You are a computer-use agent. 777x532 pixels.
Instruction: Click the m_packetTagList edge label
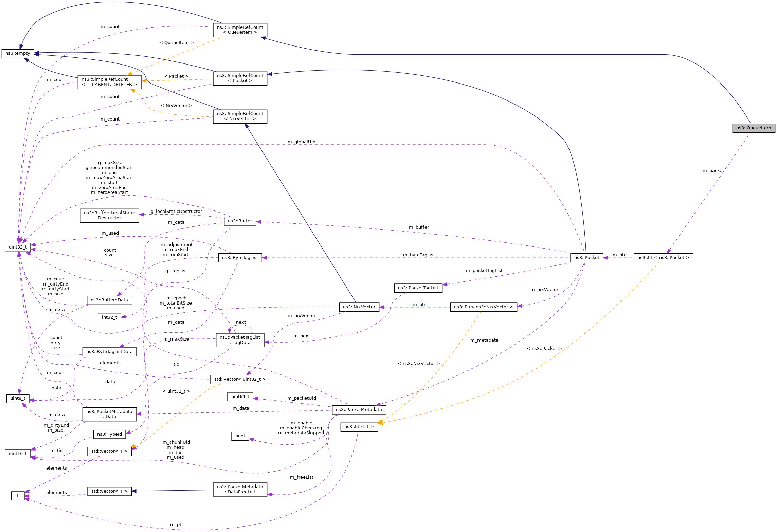pos(484,271)
